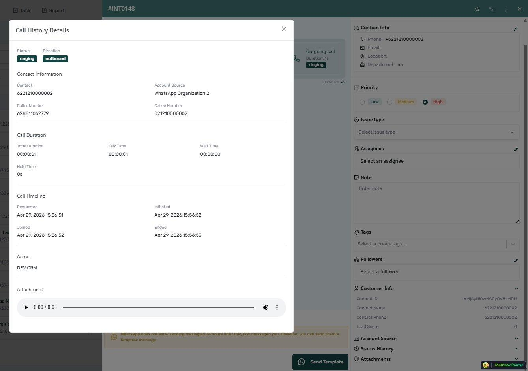Click the Issue Type section icon
Image resolution: width=528 pixels, height=371 pixels.
(x=357, y=120)
